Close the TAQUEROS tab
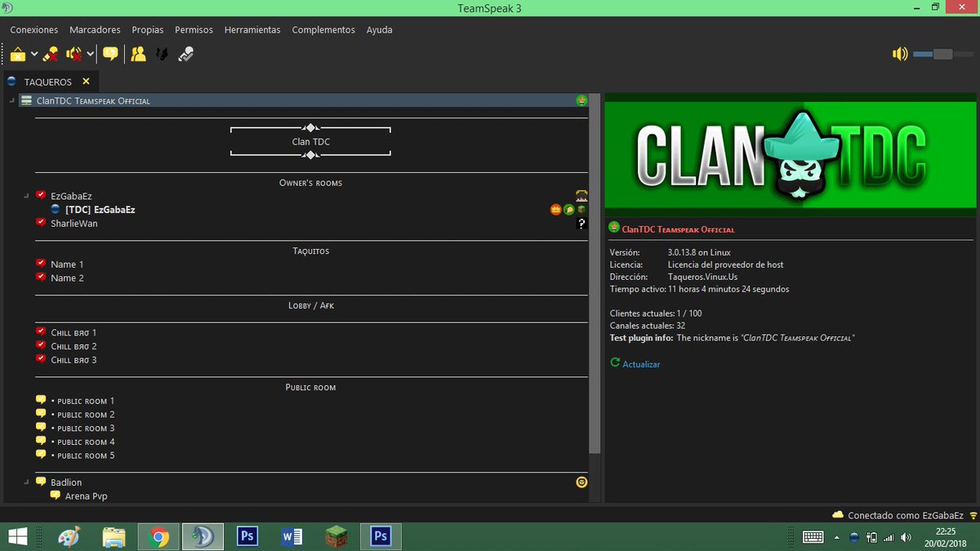980x551 pixels. [x=86, y=82]
